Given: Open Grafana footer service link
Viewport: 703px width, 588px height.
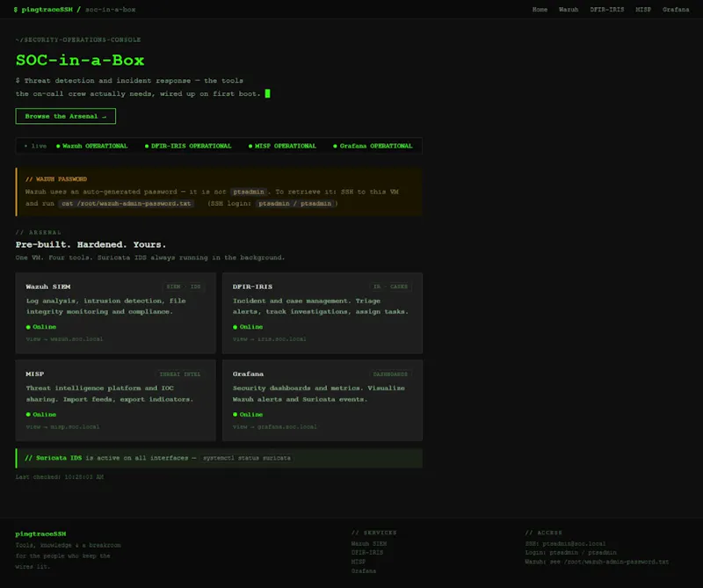Looking at the screenshot, I should click(364, 571).
